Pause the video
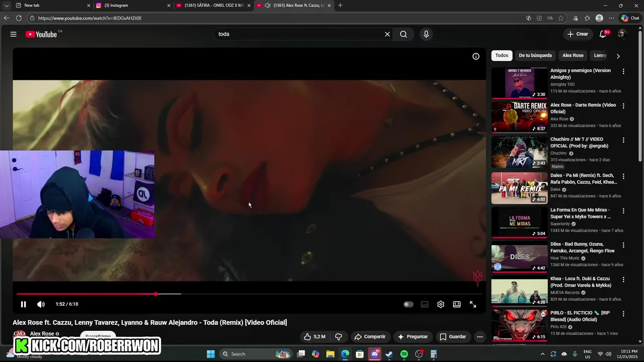This screenshot has width=644, height=362. [x=23, y=304]
